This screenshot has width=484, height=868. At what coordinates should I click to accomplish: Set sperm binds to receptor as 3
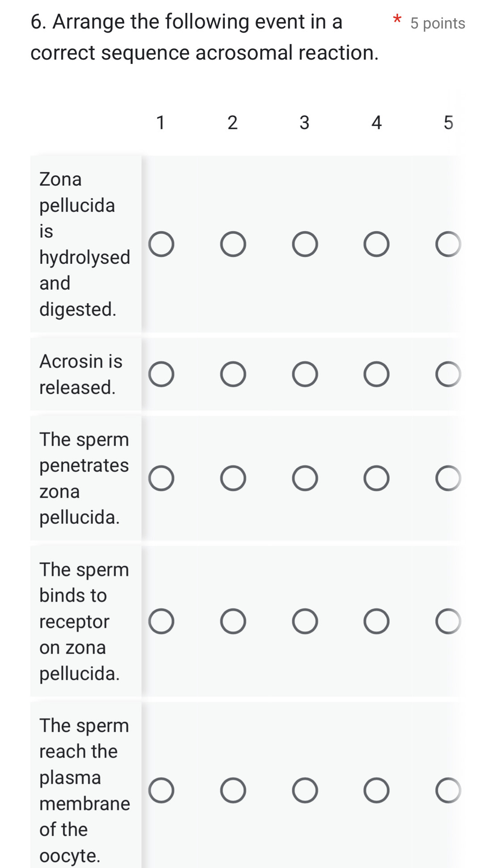305,621
